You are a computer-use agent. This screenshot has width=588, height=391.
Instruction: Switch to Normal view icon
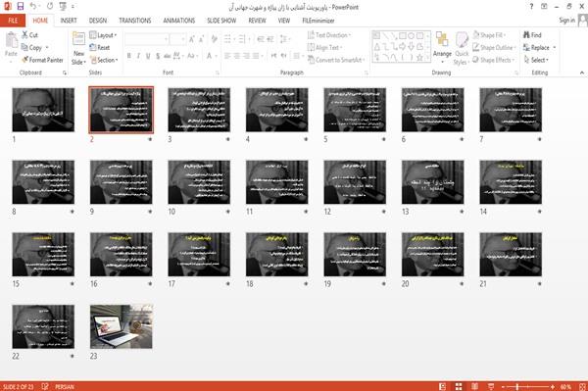coord(443,386)
